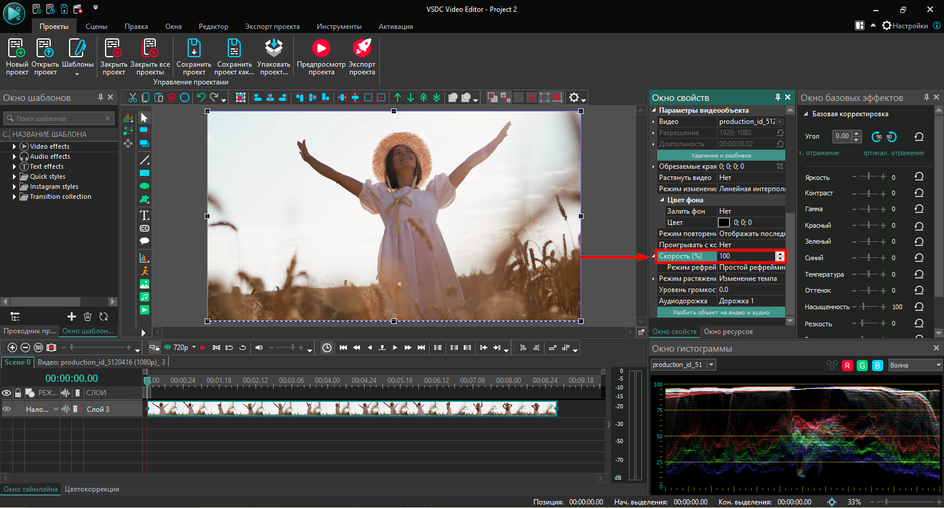944x508 pixels.
Task: Click the Удаление и разбивка button
Action: coord(719,155)
